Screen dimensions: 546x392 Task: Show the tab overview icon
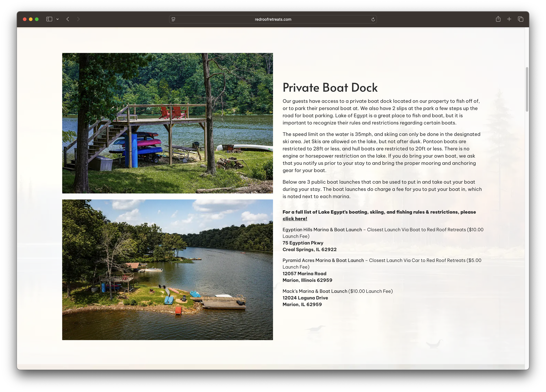pos(520,19)
